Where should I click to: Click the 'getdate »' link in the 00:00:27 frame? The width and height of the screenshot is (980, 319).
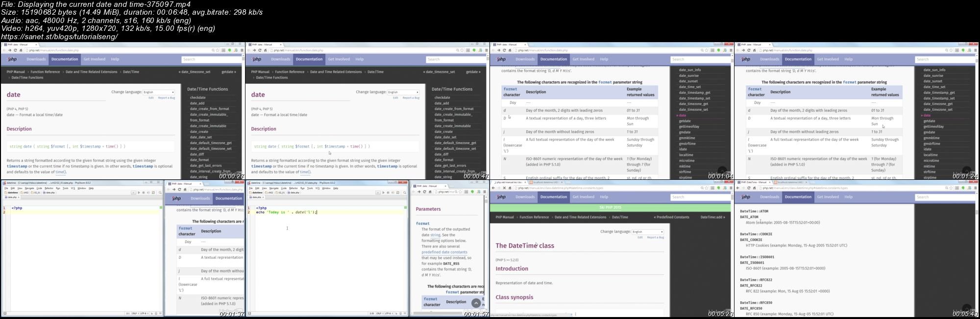coord(229,72)
